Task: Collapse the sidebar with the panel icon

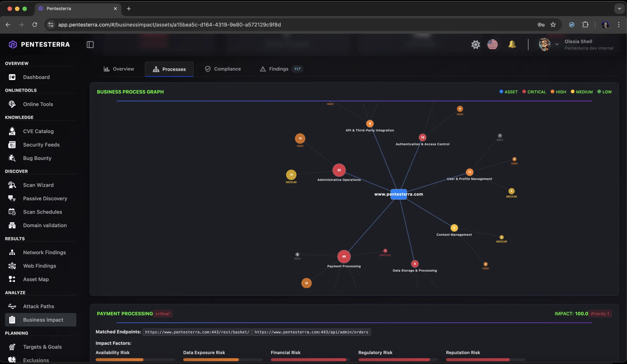Action: click(90, 44)
